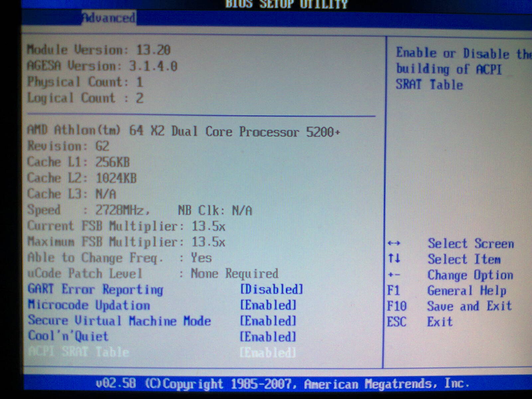
Task: Click the ACPI SRAT Table help description
Action: point(463,69)
